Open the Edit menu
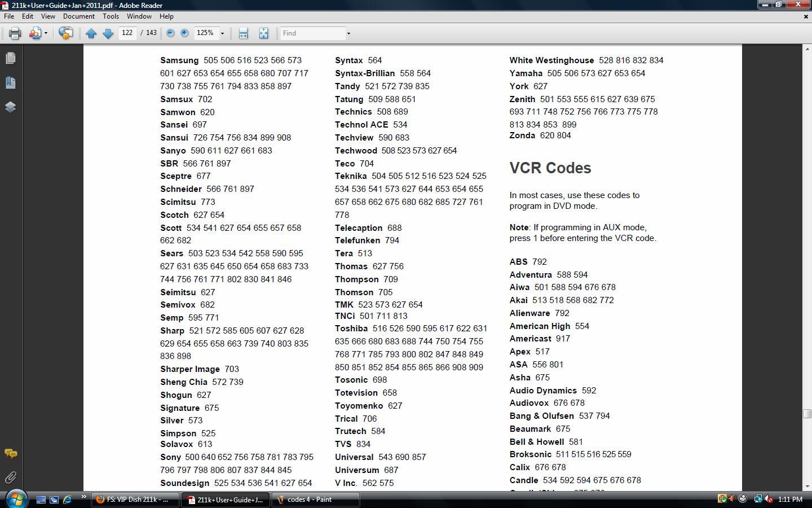 pos(27,16)
